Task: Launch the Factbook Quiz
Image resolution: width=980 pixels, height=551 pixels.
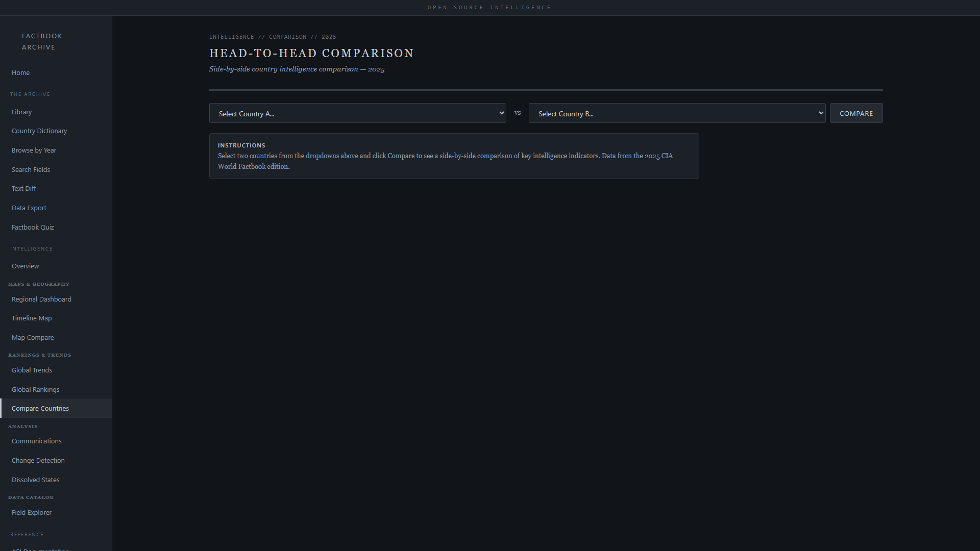Action: click(33, 228)
